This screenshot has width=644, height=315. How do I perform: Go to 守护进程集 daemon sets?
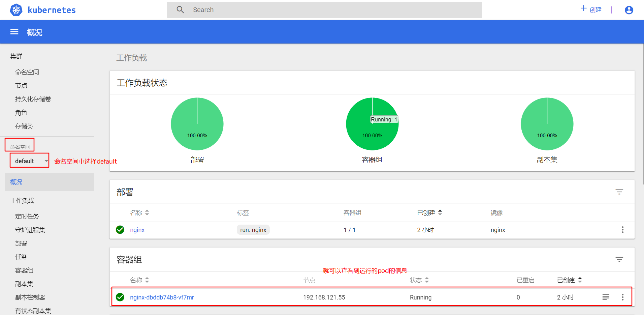[x=30, y=230]
